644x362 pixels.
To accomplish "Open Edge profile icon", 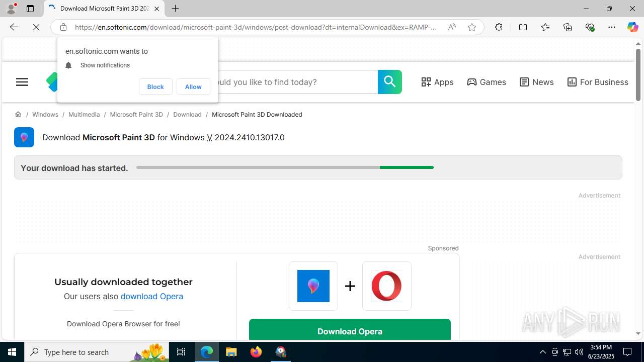I will pyautogui.click(x=11, y=9).
